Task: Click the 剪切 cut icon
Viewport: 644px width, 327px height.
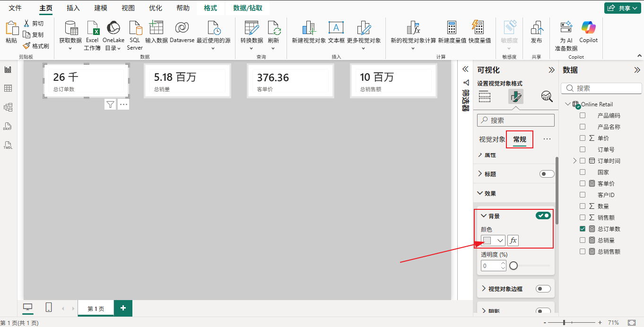Action: click(26, 23)
